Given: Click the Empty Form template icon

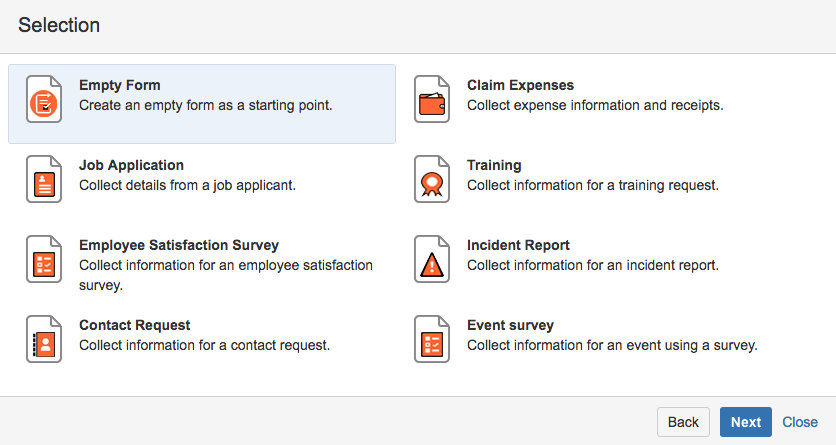Looking at the screenshot, I should point(43,99).
